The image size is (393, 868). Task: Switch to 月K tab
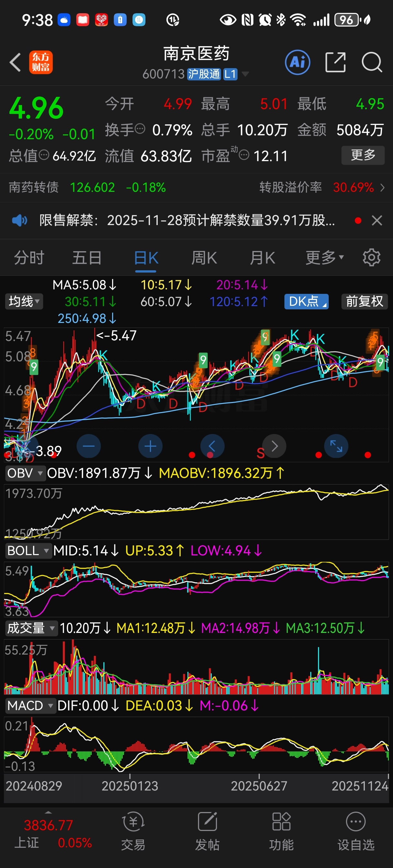[262, 258]
